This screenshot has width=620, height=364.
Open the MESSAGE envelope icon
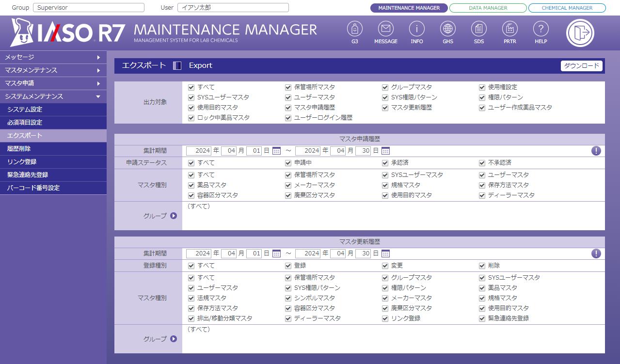(x=386, y=29)
